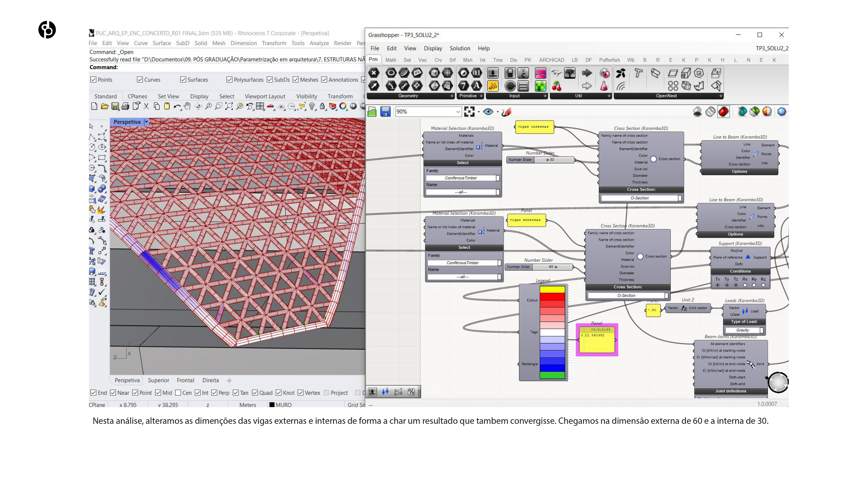The width and height of the screenshot is (868, 488).
Task: Open the Solution menu in Grasshopper
Action: click(460, 48)
